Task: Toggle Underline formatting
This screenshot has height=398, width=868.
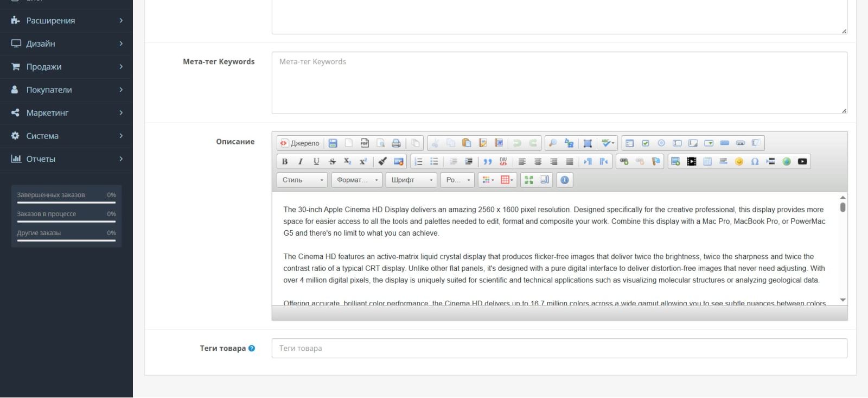Action: (316, 162)
